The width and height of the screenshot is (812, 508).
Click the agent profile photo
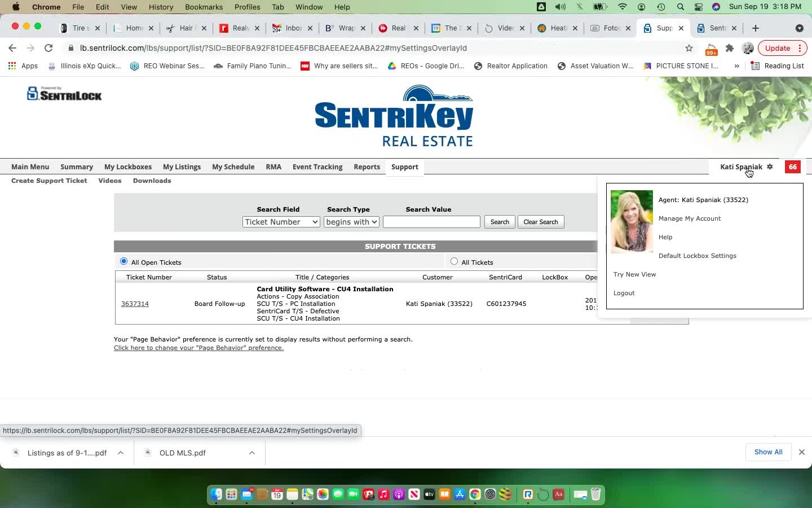(632, 221)
